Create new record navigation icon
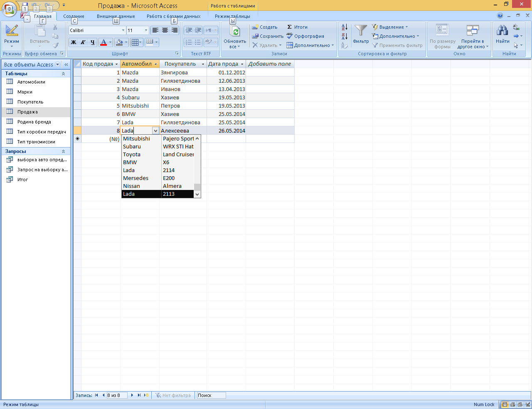Viewport: 532px width, 409px height. pyautogui.click(x=146, y=395)
